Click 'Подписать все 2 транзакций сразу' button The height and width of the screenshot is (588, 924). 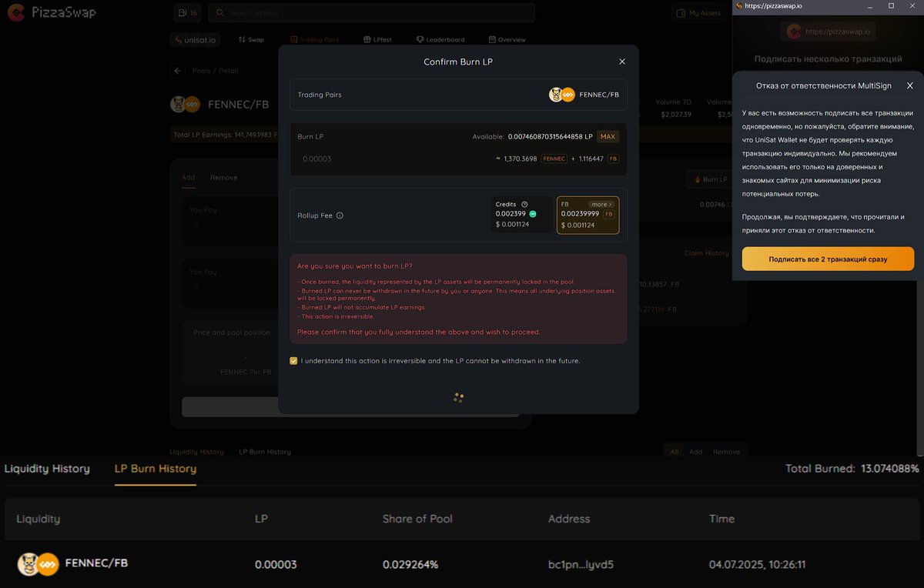tap(828, 259)
